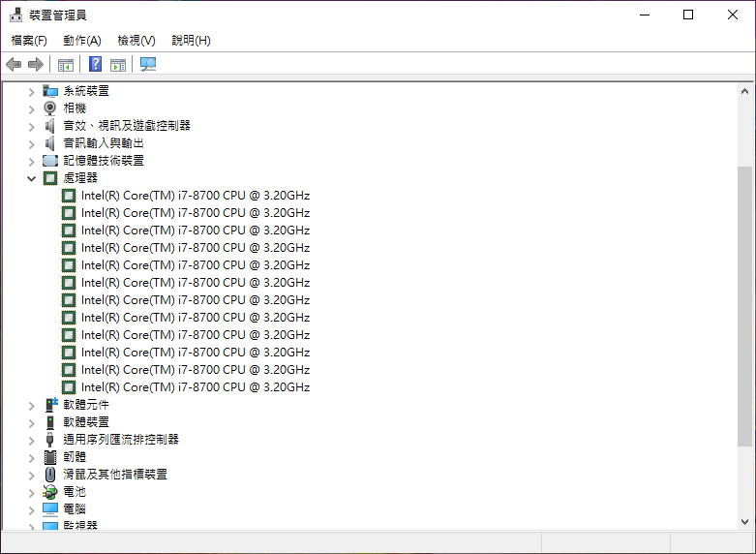Click the scrollbar down arrow
Image resolution: width=756 pixels, height=554 pixels.
pos(744,522)
